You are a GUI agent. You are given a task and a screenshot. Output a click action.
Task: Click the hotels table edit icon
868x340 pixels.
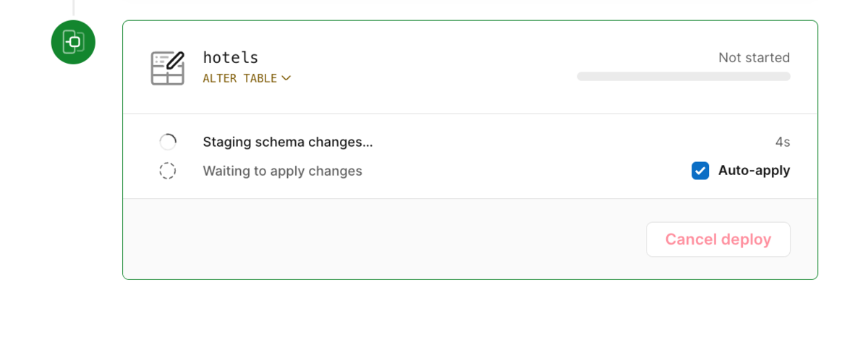coord(167,69)
